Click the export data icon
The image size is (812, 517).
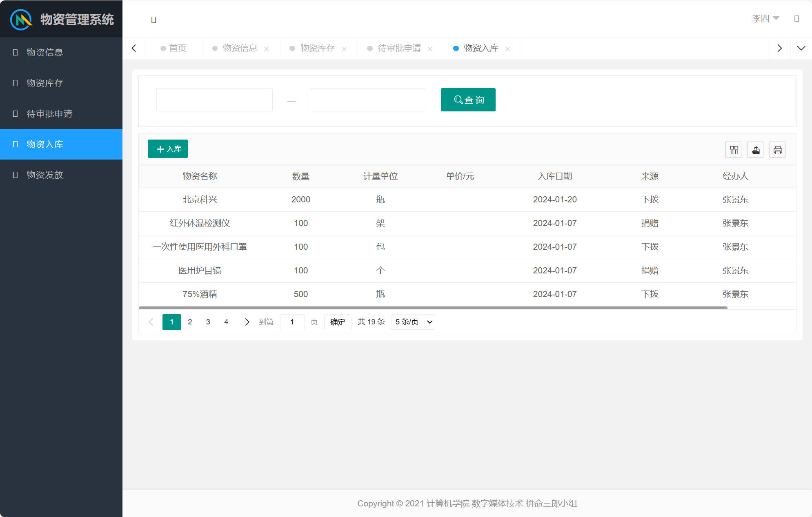pyautogui.click(x=755, y=150)
